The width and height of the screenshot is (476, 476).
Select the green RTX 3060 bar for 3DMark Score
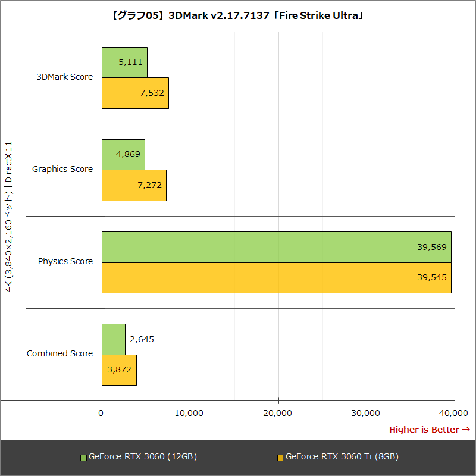click(x=124, y=61)
